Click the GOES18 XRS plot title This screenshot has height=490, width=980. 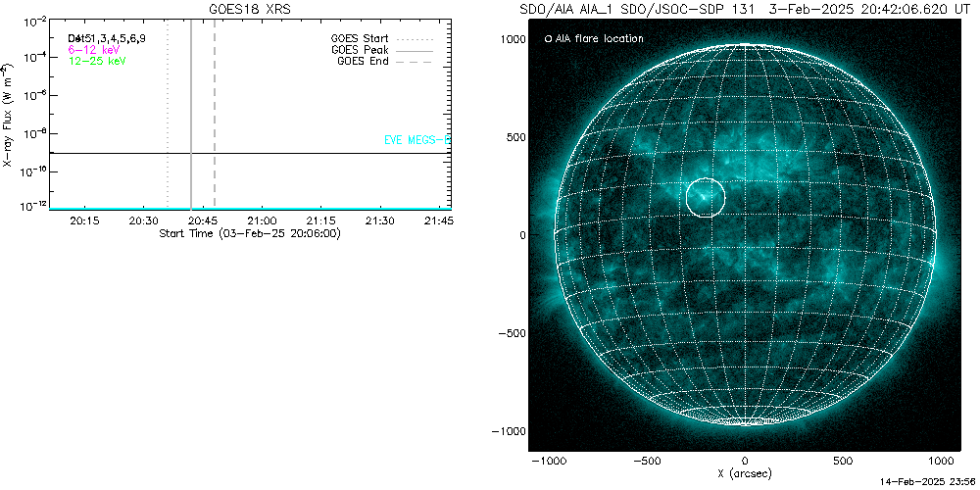pyautogui.click(x=249, y=10)
